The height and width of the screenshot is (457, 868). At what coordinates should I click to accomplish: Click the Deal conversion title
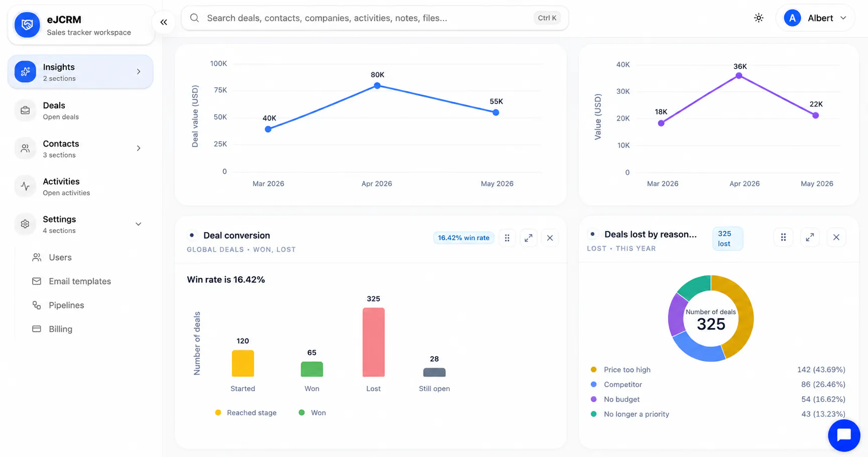click(x=236, y=236)
